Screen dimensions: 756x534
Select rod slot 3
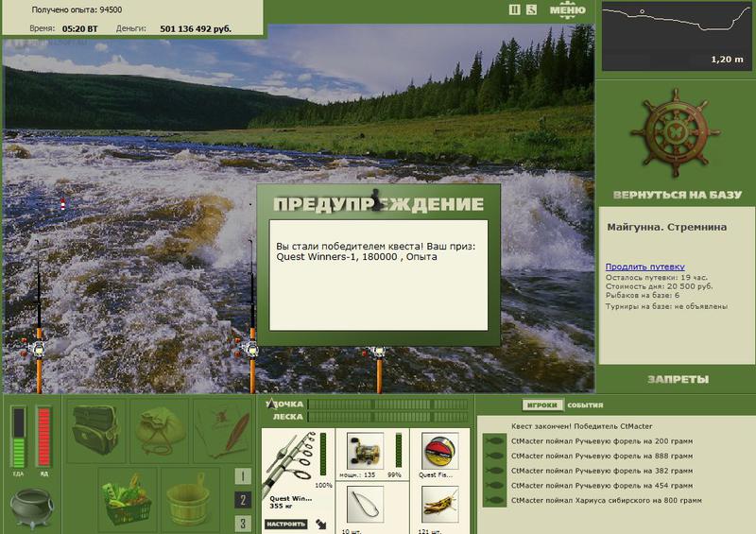243,523
